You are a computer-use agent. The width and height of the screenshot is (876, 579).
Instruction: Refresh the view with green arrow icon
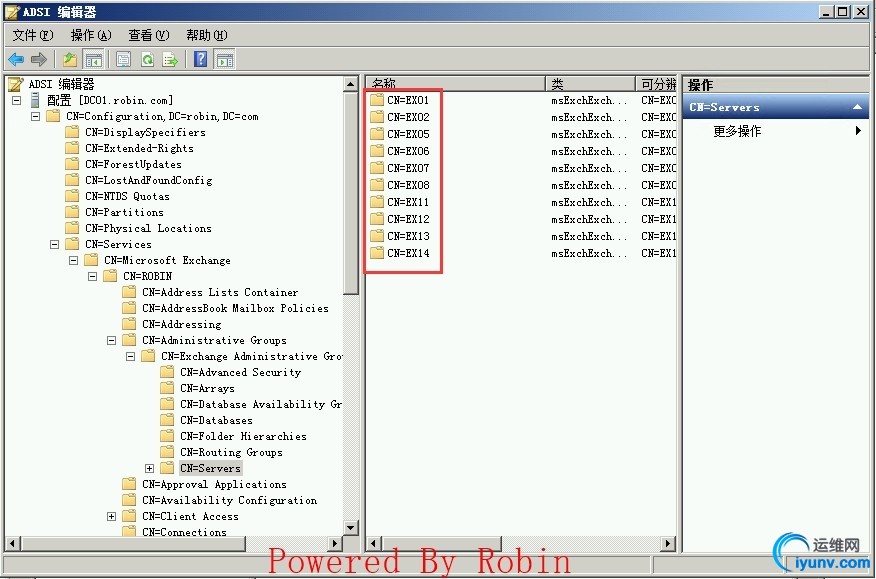tap(147, 59)
